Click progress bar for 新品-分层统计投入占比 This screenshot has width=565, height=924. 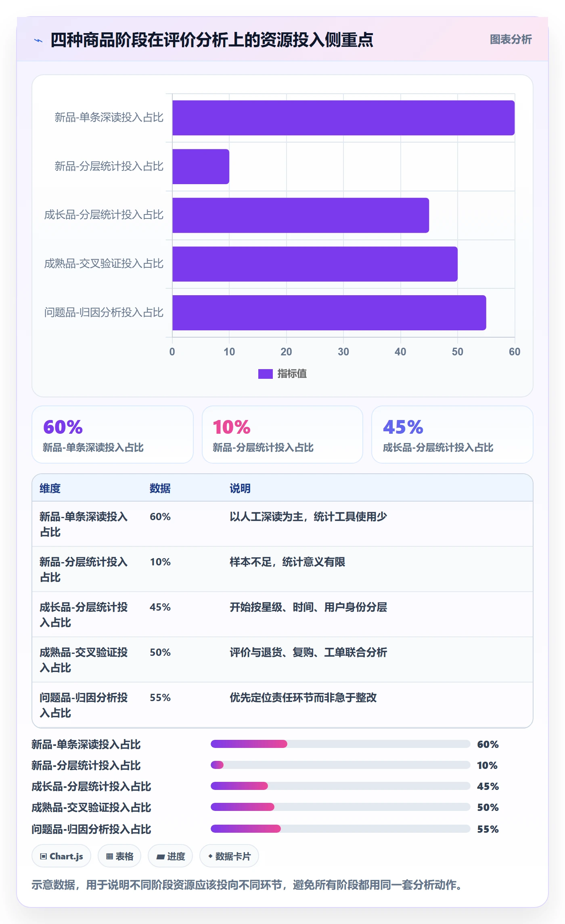341,765
